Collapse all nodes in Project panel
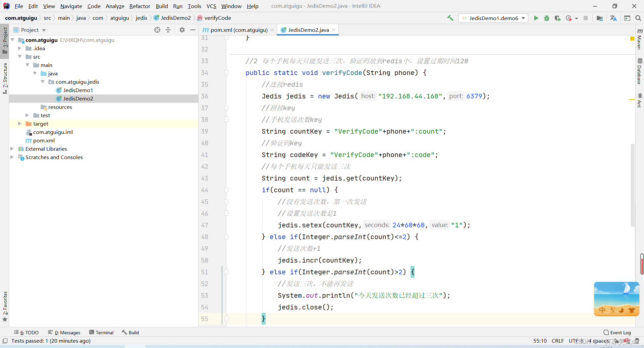Viewport: 644px width, 348px height. (168, 30)
